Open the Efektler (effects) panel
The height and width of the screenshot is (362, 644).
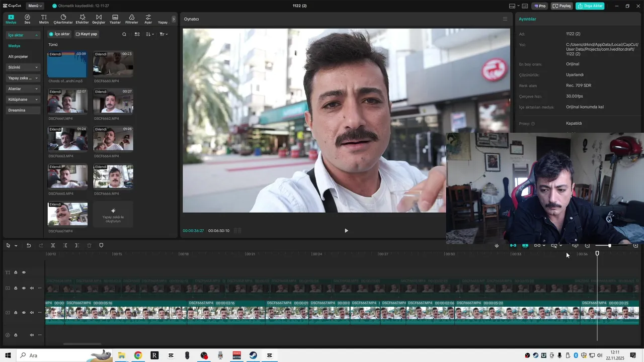pyautogui.click(x=82, y=19)
